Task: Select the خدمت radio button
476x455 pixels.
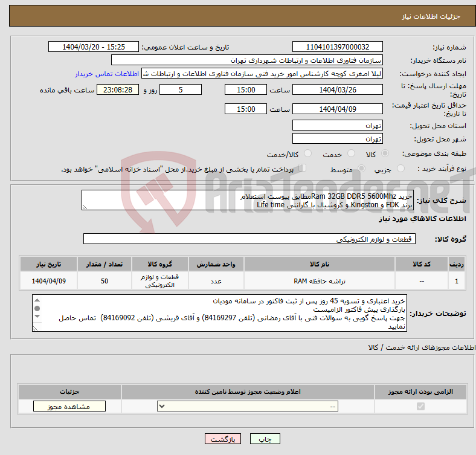Action: pos(351,153)
